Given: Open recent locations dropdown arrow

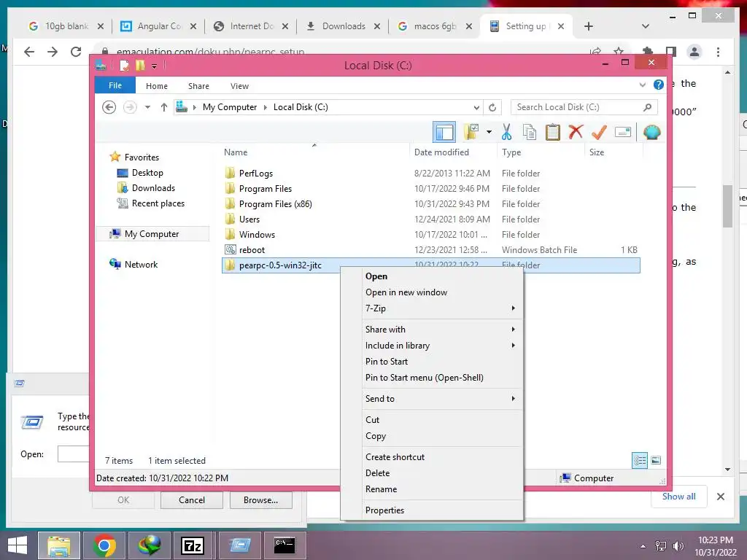Looking at the screenshot, I should click(x=147, y=107).
